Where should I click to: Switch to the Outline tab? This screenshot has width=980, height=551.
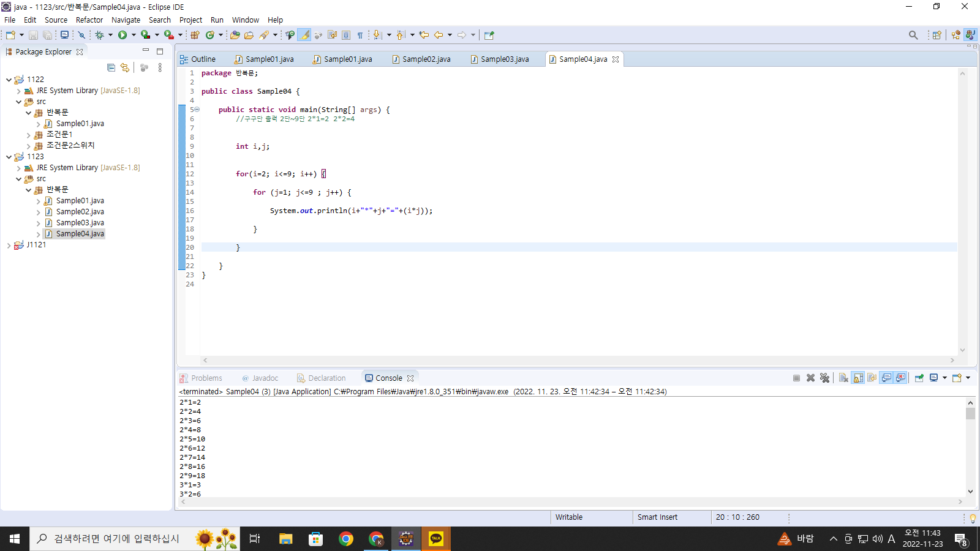point(198,59)
